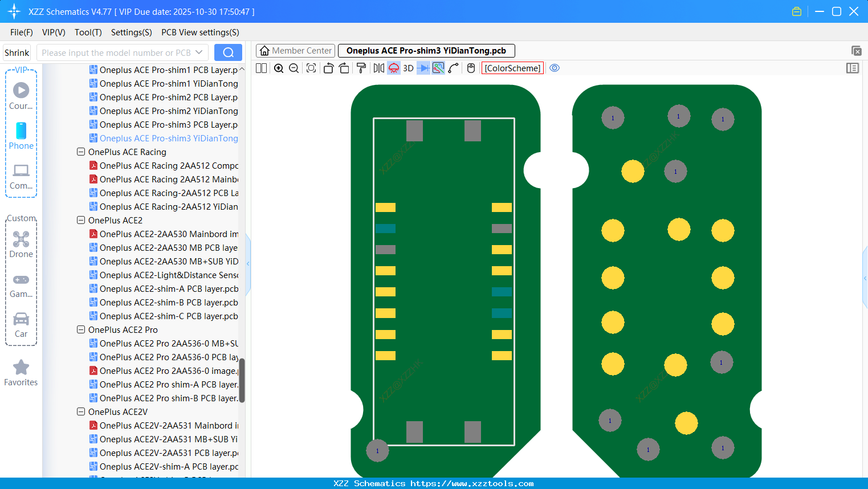Open the xzztools.com website link
This screenshot has width=868, height=489.
472,484
